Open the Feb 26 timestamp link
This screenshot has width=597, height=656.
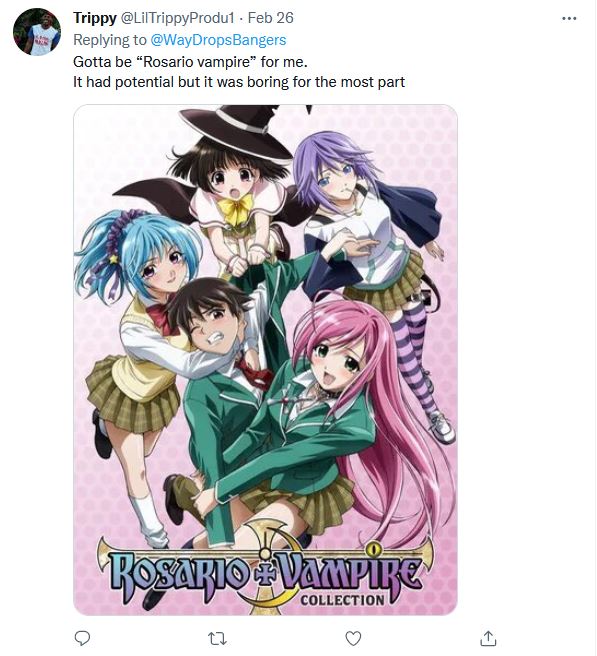271,18
